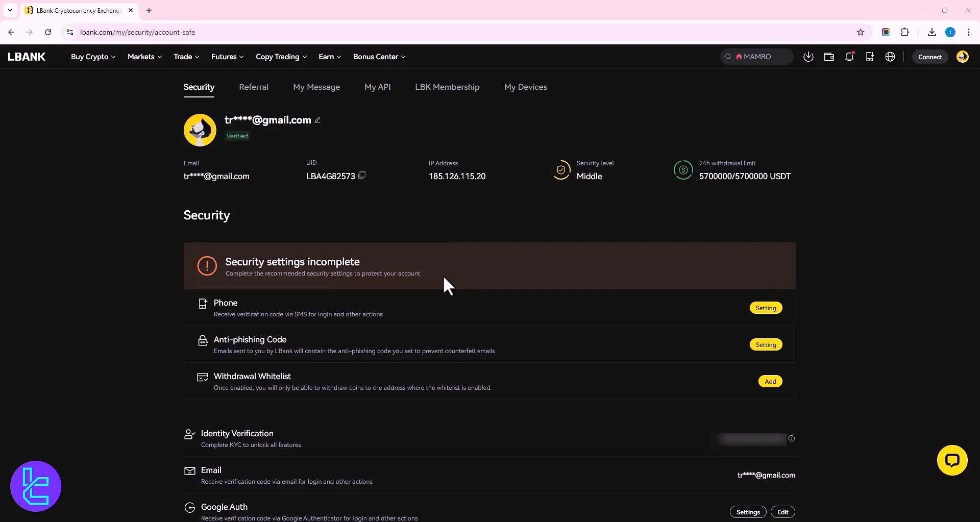Go back to the previous page
980x522 pixels.
(x=11, y=32)
